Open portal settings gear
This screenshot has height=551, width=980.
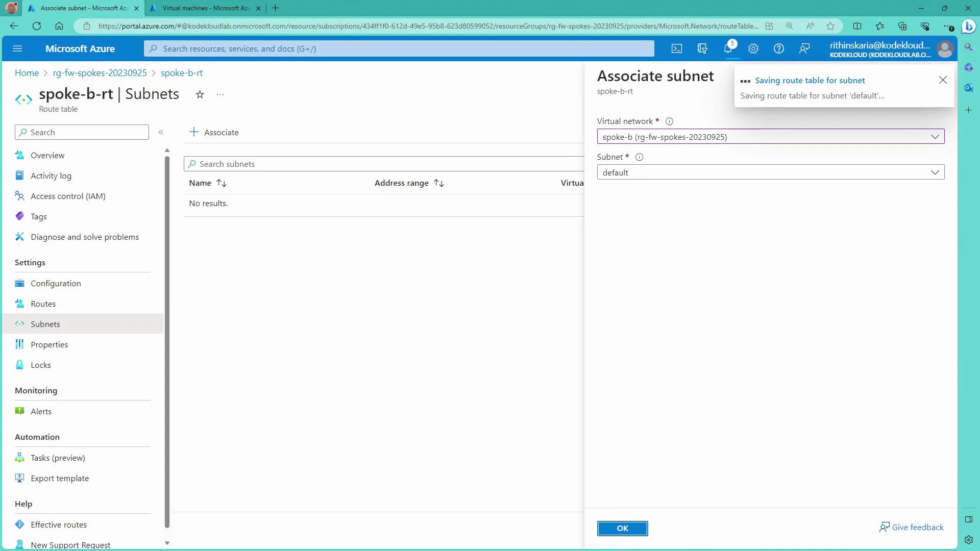click(x=753, y=48)
